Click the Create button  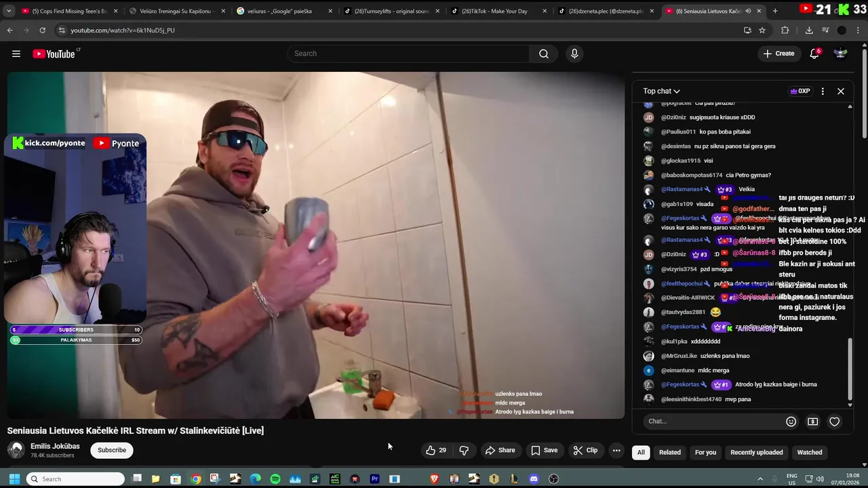click(x=778, y=54)
